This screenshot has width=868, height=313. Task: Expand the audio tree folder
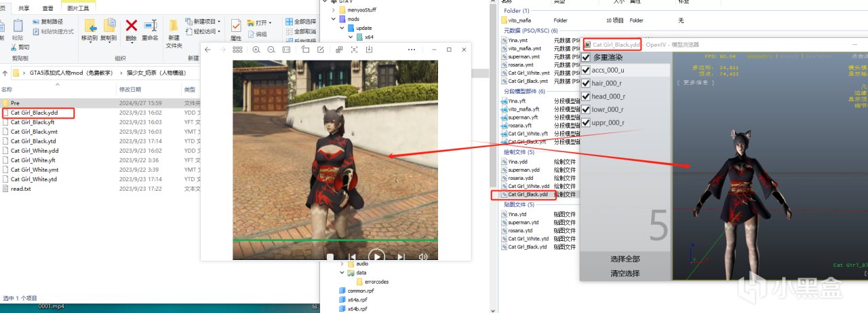pyautogui.click(x=342, y=263)
